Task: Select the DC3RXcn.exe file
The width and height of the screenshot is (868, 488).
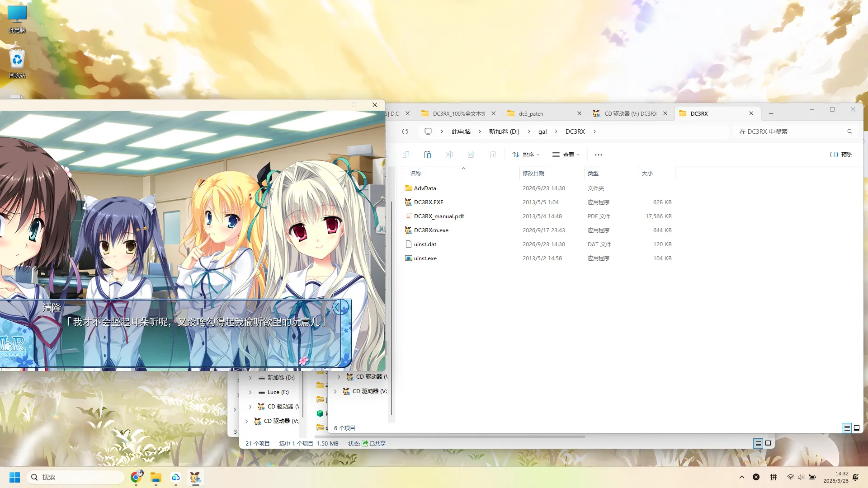Action: coord(538,230)
